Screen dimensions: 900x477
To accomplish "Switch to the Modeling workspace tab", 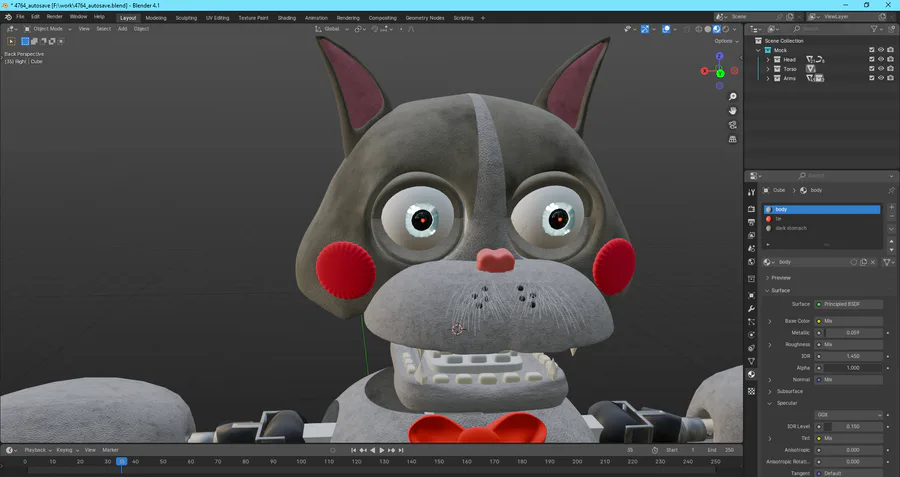I will coord(156,18).
